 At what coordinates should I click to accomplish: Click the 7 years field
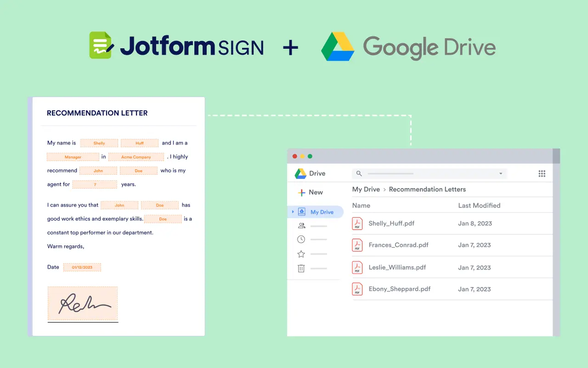tap(95, 184)
